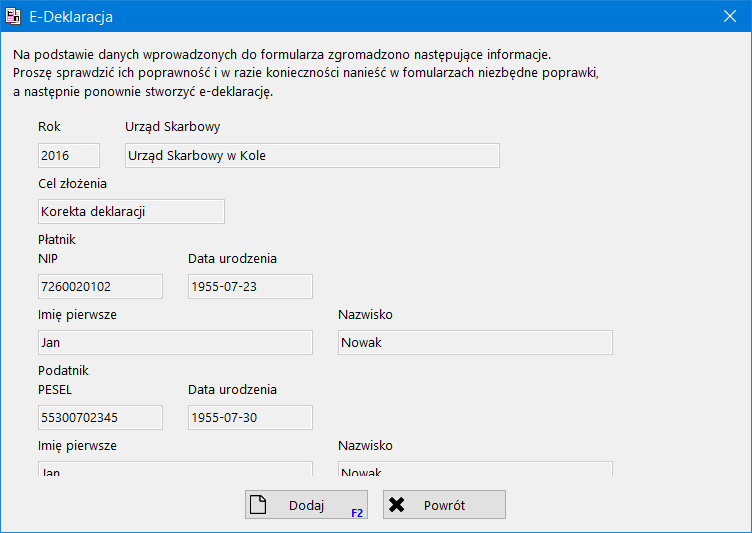This screenshot has width=752, height=533.
Task: Select the birth date field showing 1955-07-23
Action: (x=250, y=287)
